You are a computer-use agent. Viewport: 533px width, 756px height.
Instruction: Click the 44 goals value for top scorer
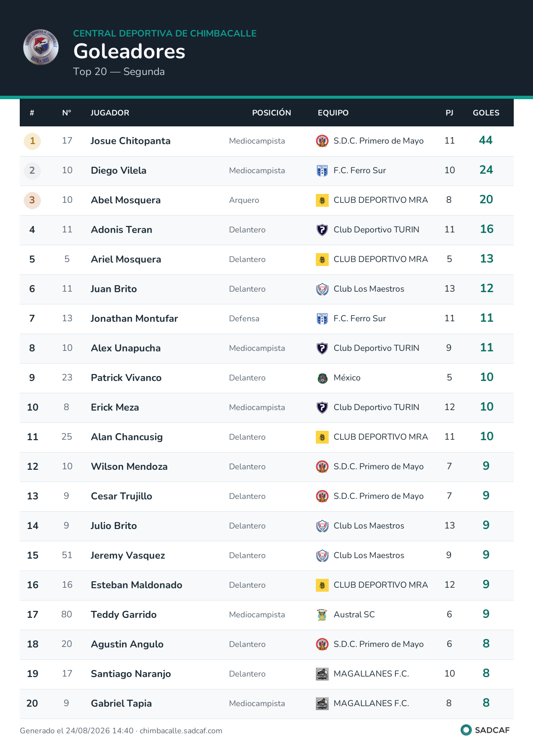(486, 141)
